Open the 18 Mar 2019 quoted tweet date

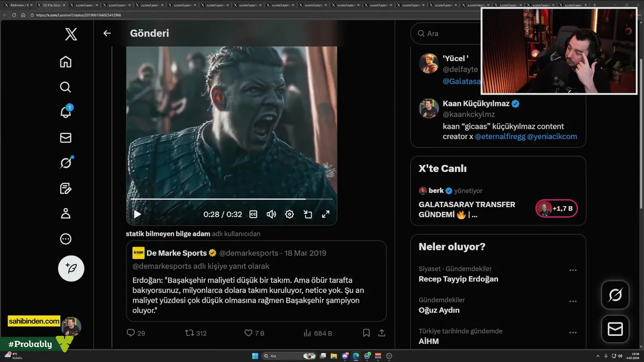(305, 253)
